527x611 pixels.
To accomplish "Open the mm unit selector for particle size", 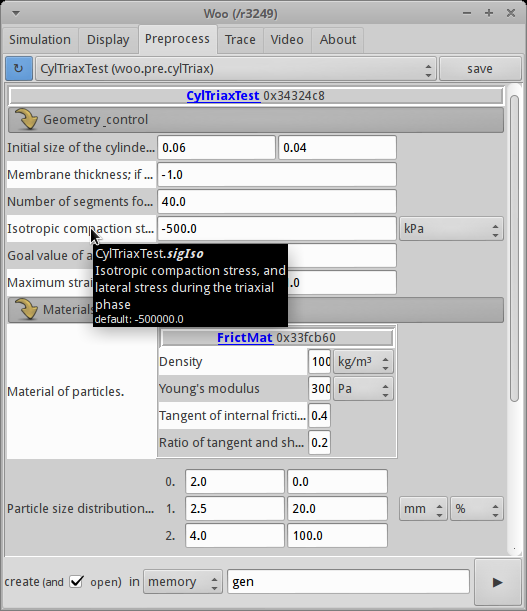I will pyautogui.click(x=423, y=509).
